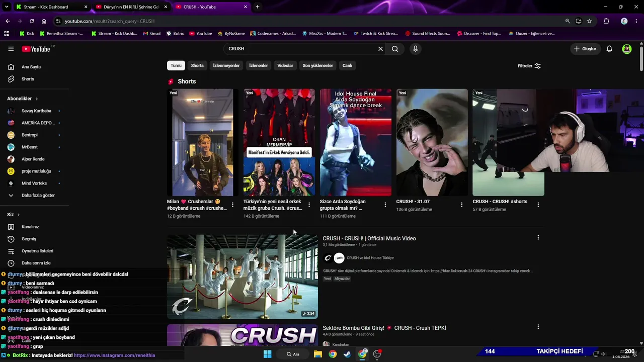Open the account avatar menu

coord(627,49)
